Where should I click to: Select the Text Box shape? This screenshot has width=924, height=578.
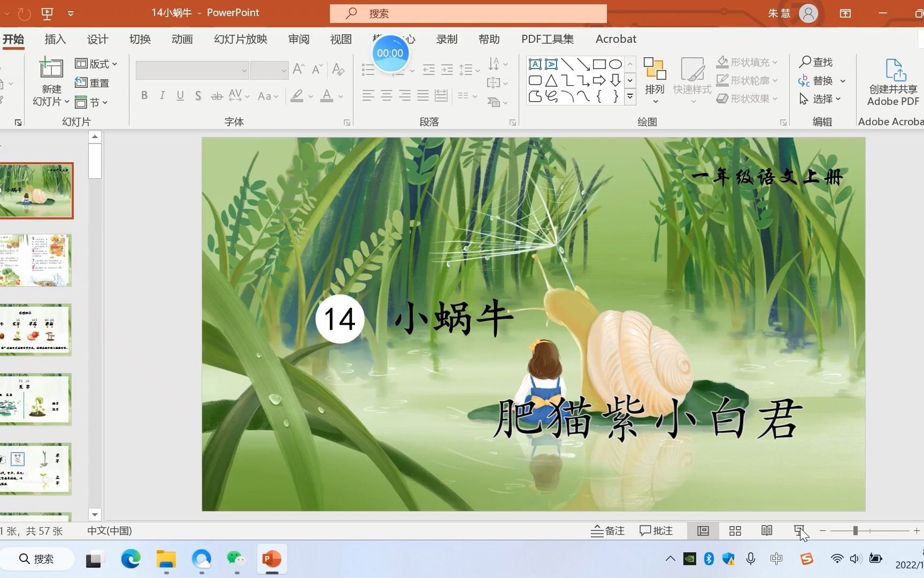coord(535,64)
